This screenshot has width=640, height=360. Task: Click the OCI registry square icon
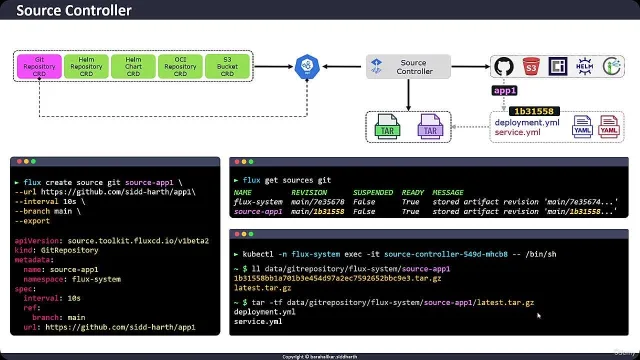pos(558,66)
